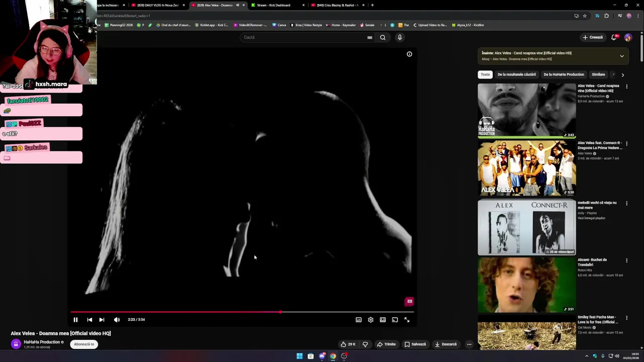The height and width of the screenshot is (362, 644).
Task: Go to the previous video in the player
Action: tap(90, 320)
